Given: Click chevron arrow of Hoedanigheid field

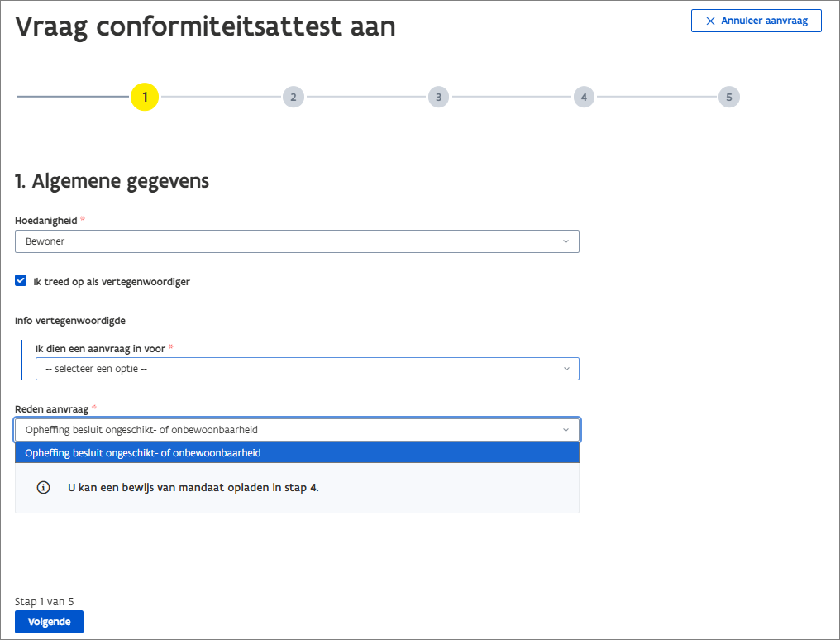Looking at the screenshot, I should [x=566, y=241].
